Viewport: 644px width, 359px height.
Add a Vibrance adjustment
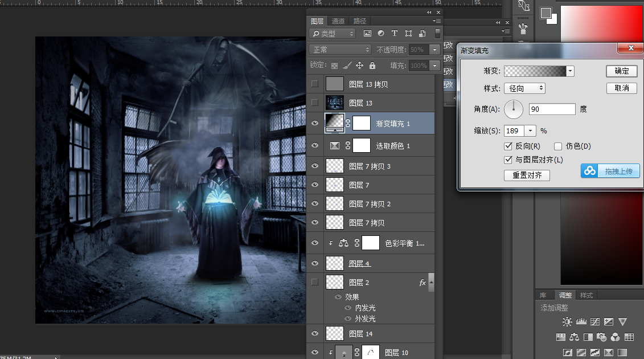pyautogui.click(x=622, y=321)
